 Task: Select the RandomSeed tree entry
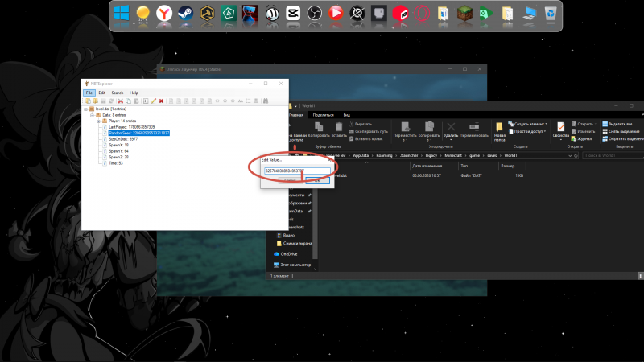[x=138, y=133]
